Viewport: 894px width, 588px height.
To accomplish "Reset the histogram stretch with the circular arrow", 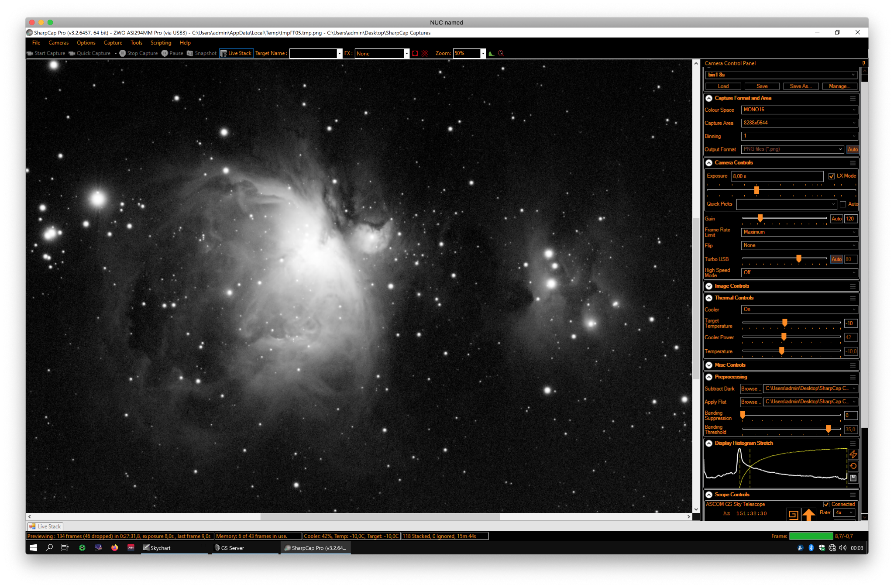I will [x=853, y=466].
